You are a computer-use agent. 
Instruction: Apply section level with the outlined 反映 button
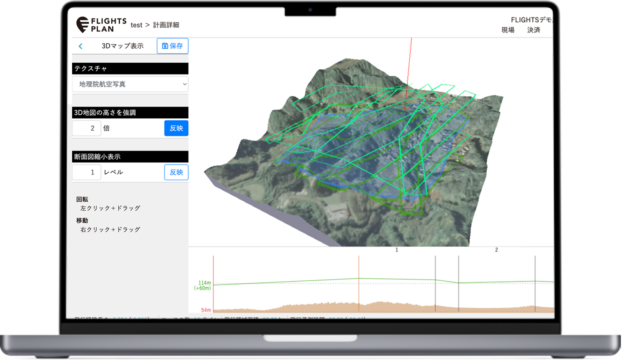[x=176, y=173]
